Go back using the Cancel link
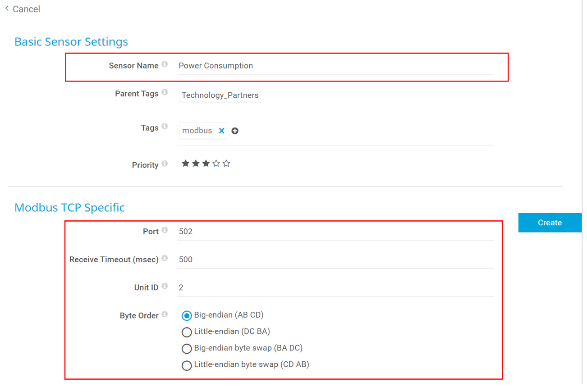Viewport: 587px width, 392px height. (x=23, y=9)
